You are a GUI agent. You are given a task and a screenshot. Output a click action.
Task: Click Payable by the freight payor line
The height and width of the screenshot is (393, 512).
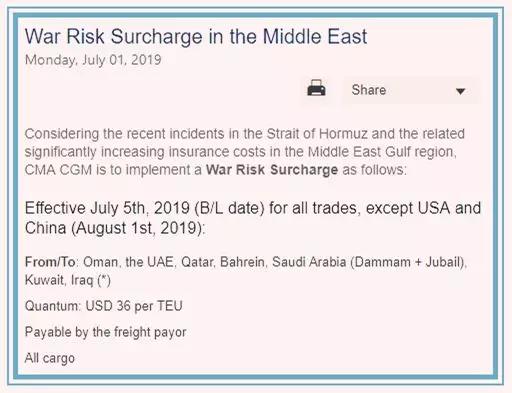click(106, 332)
